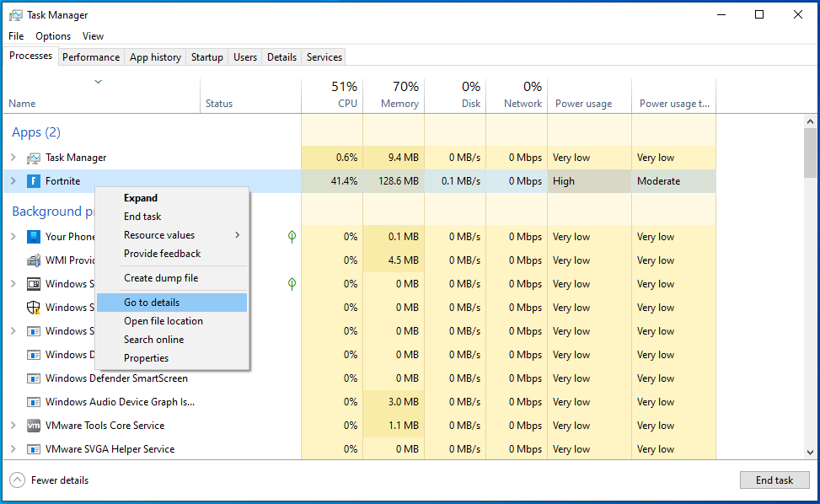
Task: Sort by the Status column header
Action: pos(250,95)
